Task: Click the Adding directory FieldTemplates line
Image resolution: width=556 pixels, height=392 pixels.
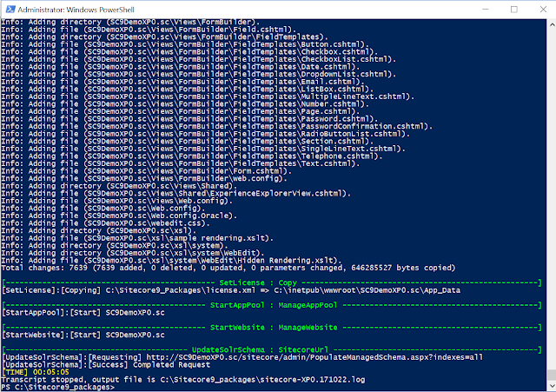Action: pos(165,37)
